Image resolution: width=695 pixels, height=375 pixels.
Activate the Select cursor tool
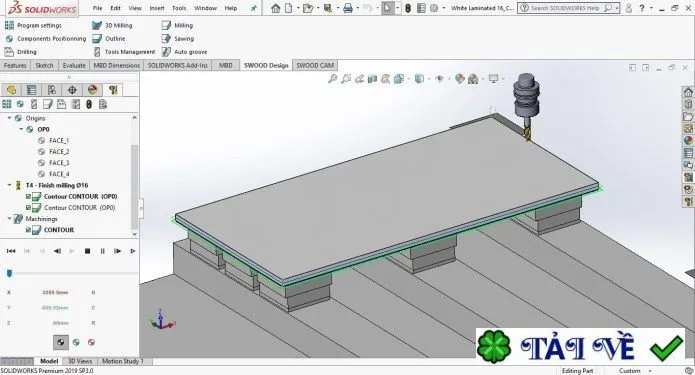[x=387, y=8]
